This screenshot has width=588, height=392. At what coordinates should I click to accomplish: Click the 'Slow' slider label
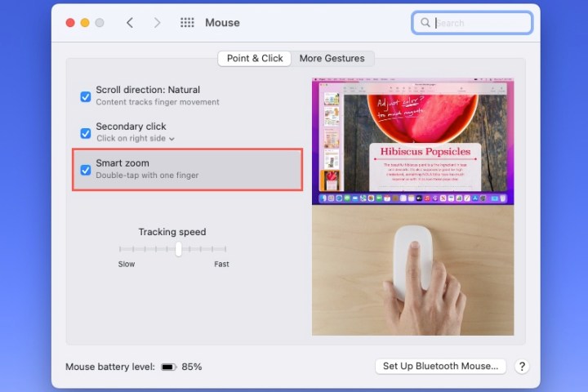[127, 264]
